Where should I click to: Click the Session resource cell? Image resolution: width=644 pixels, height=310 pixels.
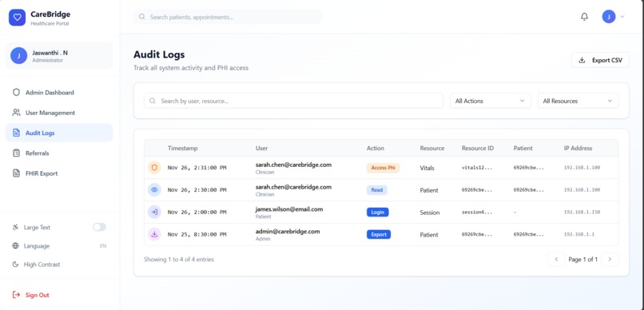point(430,213)
